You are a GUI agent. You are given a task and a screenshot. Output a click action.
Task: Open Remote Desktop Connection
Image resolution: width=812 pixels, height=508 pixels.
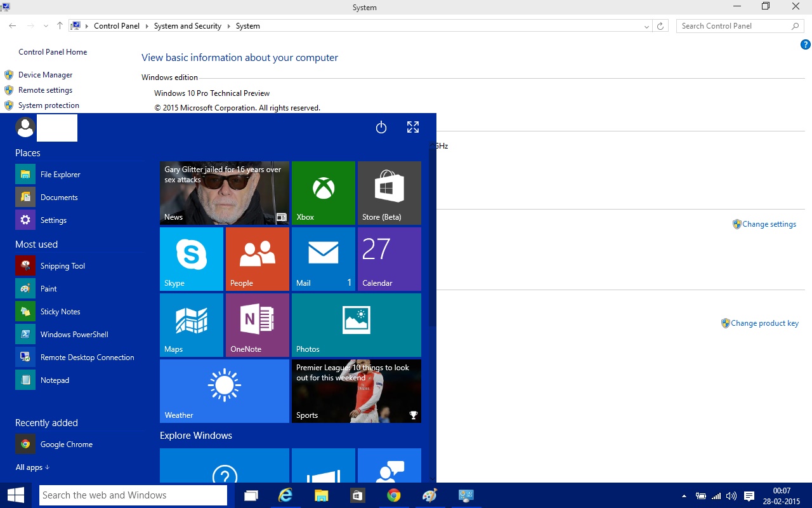click(79, 358)
